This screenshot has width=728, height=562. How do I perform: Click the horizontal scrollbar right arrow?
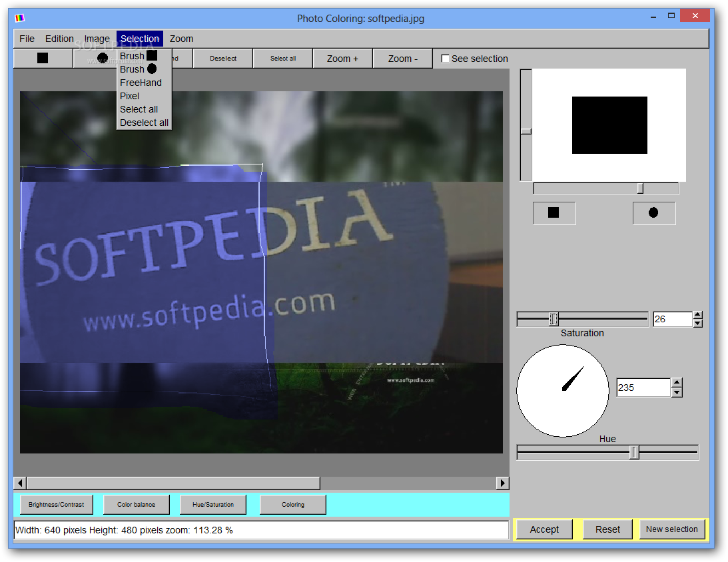[502, 483]
